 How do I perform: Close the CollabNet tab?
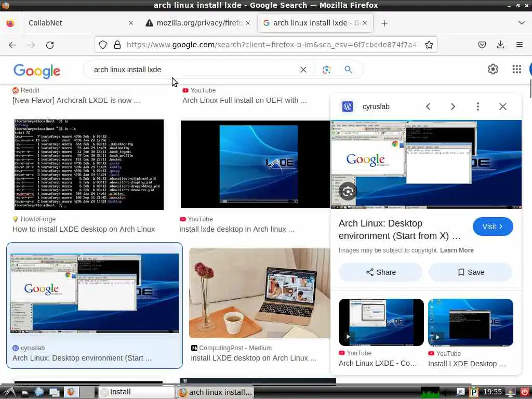(130, 23)
